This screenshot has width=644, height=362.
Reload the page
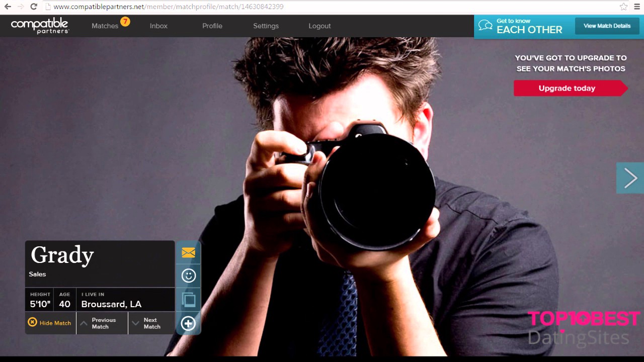[x=34, y=7]
